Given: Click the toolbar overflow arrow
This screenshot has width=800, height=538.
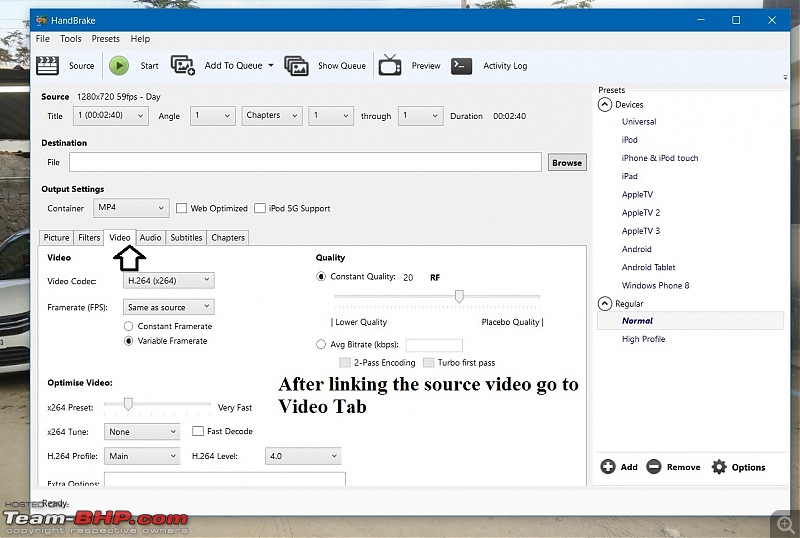Looking at the screenshot, I should pyautogui.click(x=785, y=78).
